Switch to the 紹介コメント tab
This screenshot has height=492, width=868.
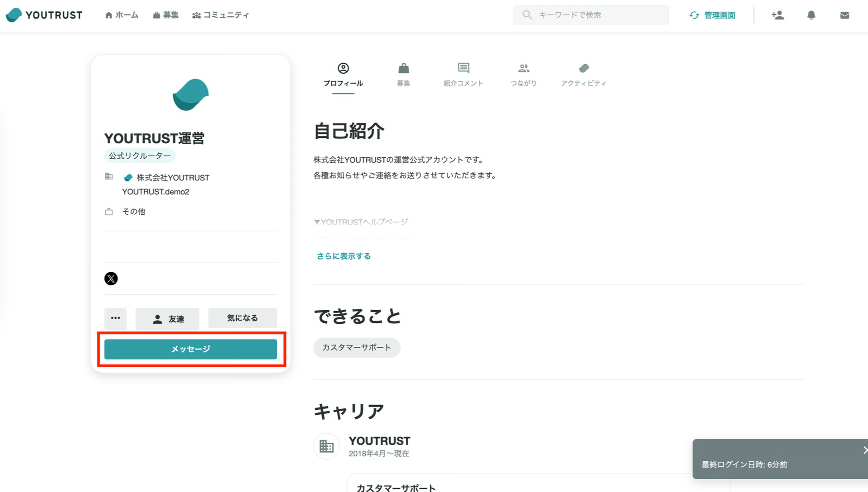(463, 75)
